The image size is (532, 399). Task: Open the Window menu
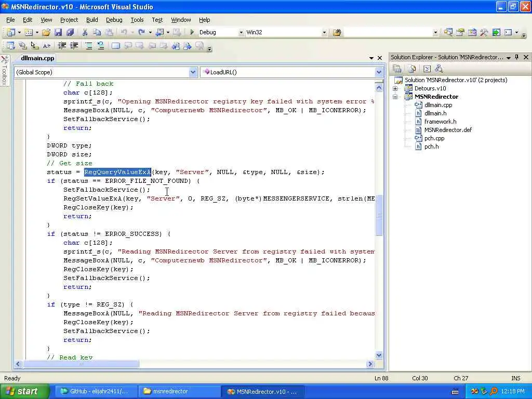[181, 20]
